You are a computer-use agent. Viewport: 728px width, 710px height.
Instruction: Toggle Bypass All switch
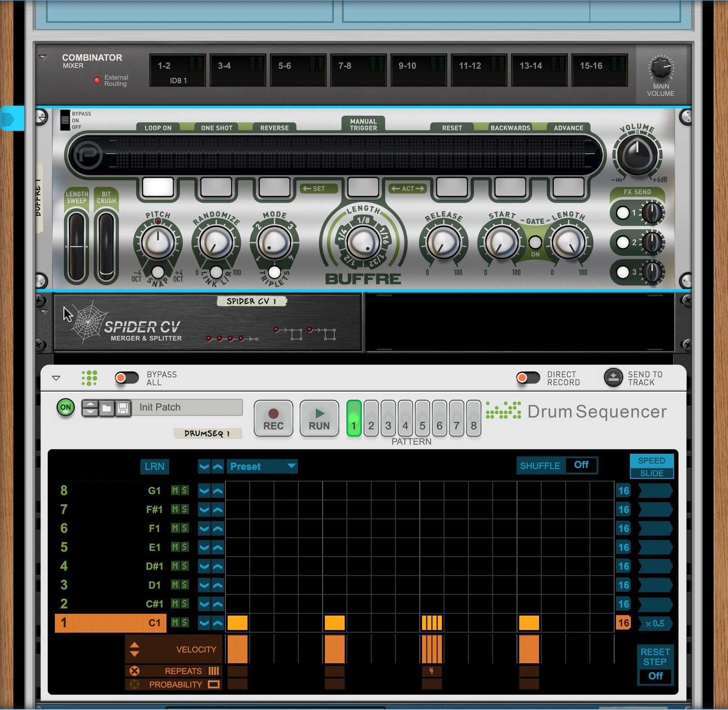[126, 378]
